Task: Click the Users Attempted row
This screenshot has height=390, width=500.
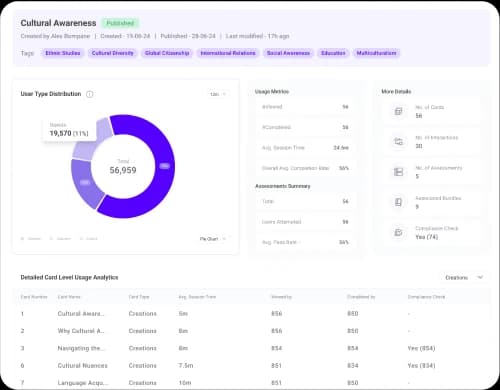Action: (305, 222)
